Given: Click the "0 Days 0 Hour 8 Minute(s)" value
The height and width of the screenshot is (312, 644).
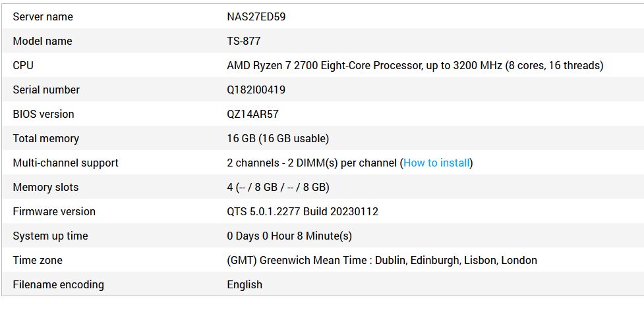Looking at the screenshot, I should click(289, 236).
